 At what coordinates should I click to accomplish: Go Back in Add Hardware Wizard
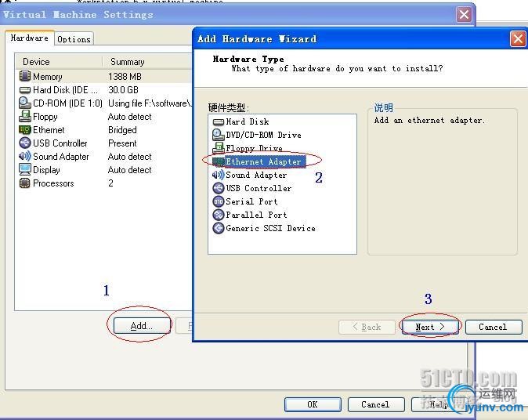click(367, 327)
